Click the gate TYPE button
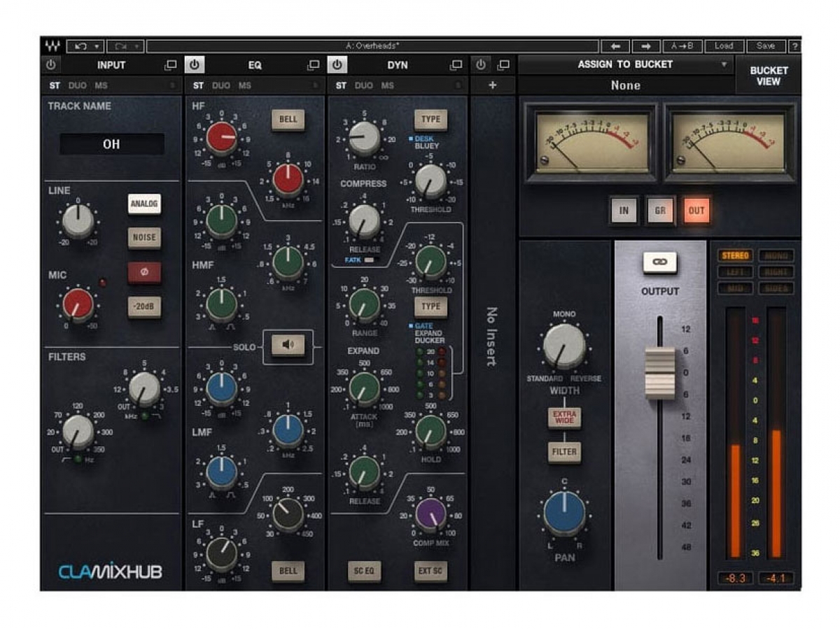 [x=430, y=306]
